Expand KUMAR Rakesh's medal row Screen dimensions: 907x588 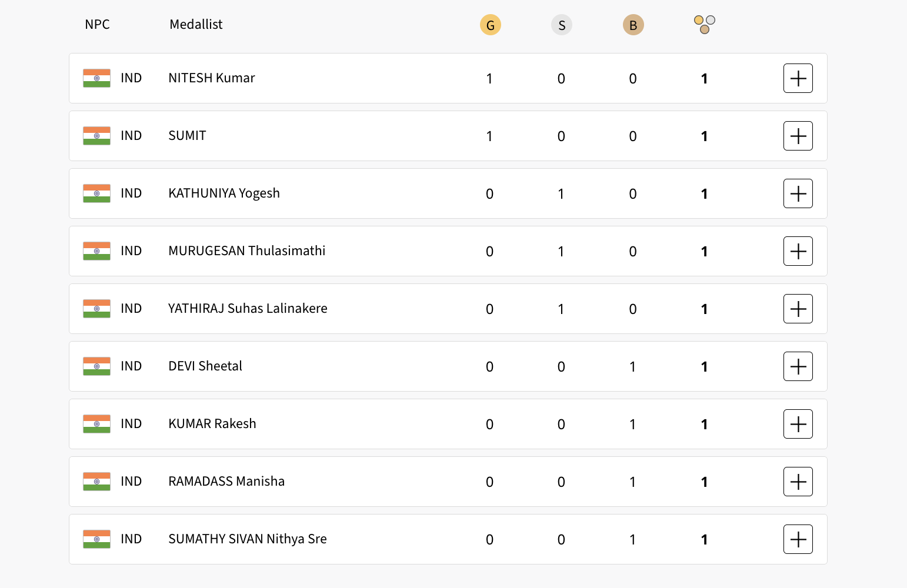(798, 424)
